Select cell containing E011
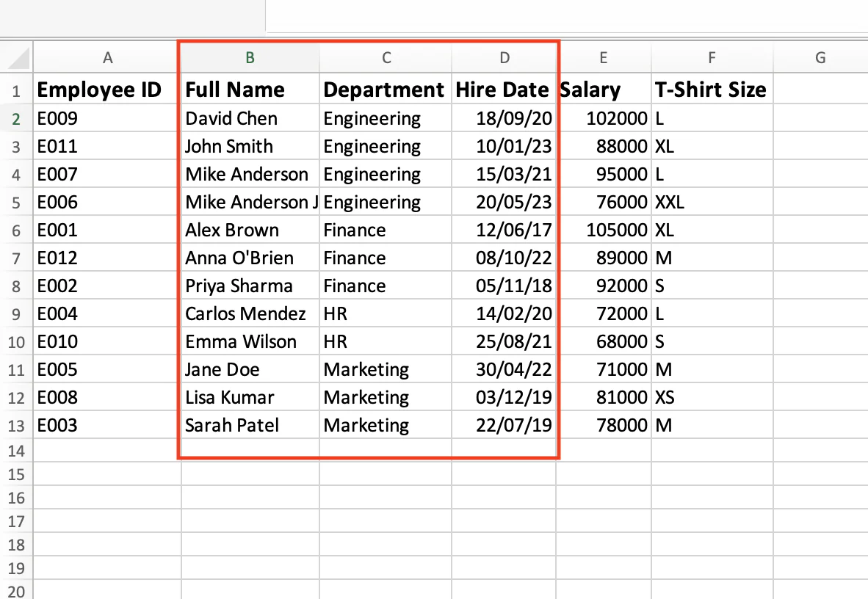The height and width of the screenshot is (599, 868). click(107, 146)
